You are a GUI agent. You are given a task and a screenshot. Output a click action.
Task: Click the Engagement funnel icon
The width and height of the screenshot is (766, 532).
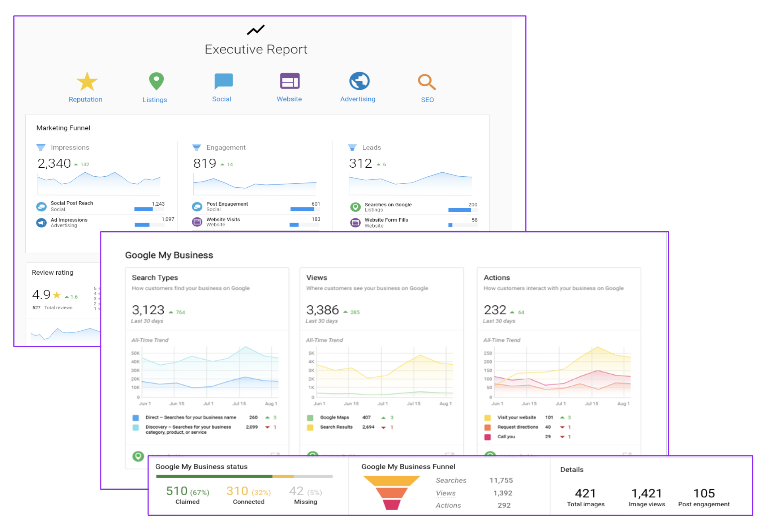tap(197, 147)
